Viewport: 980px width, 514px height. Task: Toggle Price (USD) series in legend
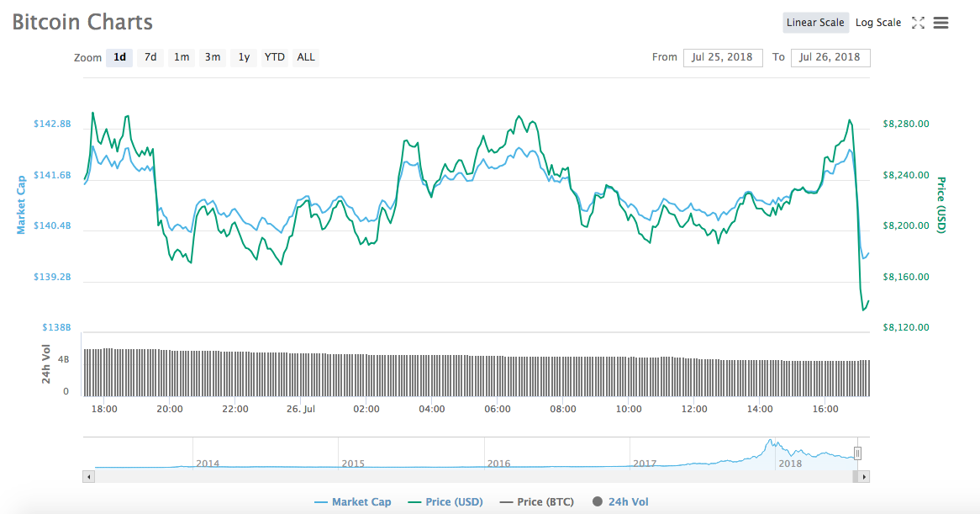[445, 502]
